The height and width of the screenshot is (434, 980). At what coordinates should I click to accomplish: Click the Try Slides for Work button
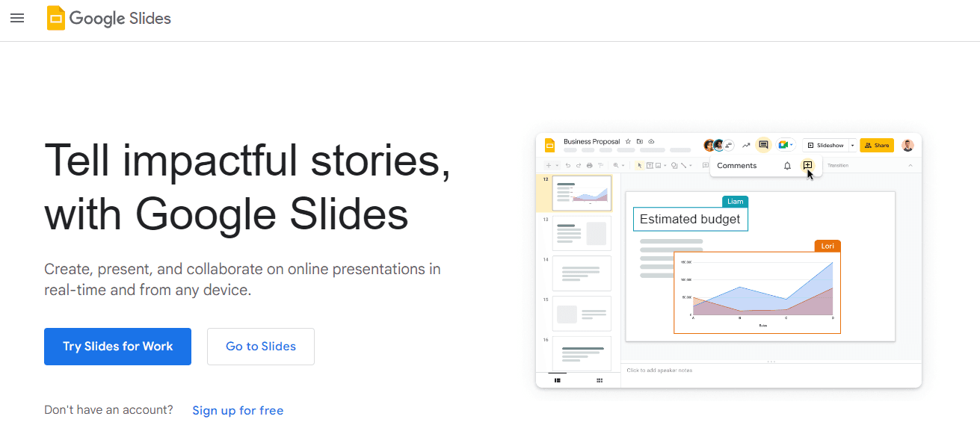click(x=117, y=347)
